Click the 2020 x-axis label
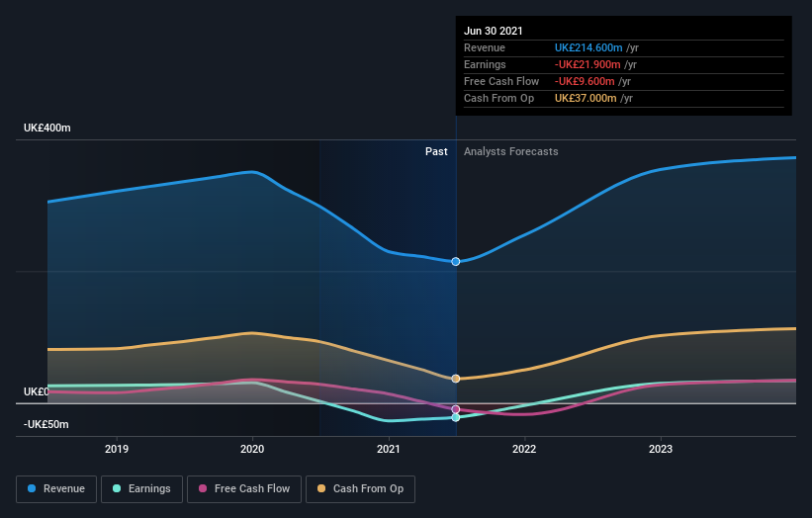 point(252,449)
